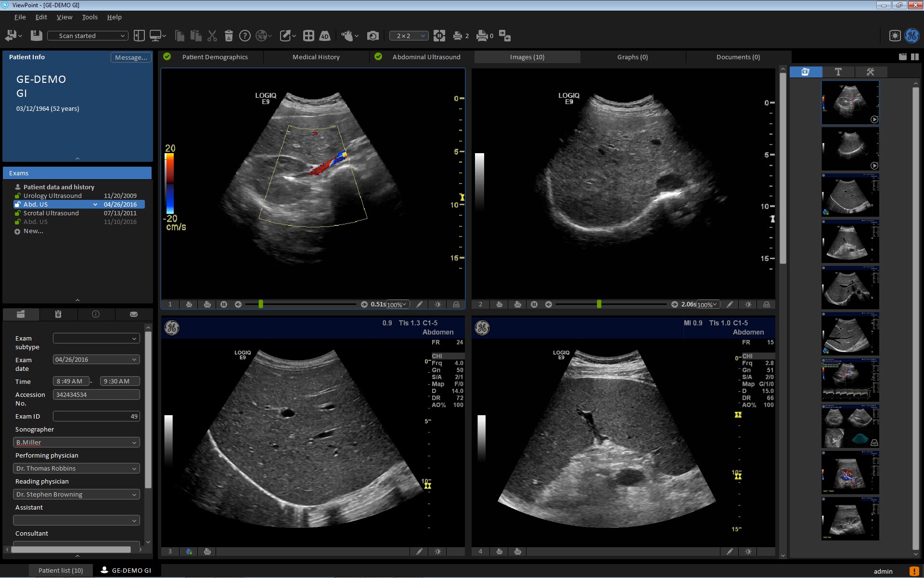Open the Scan started status dropdown
Viewport: 924px width, 578px height.
pos(89,36)
